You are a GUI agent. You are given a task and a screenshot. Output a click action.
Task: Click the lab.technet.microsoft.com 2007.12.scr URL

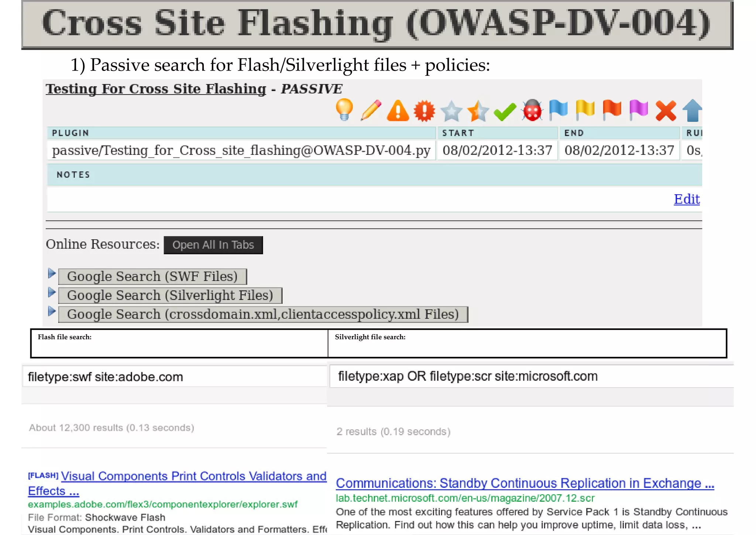(x=465, y=498)
